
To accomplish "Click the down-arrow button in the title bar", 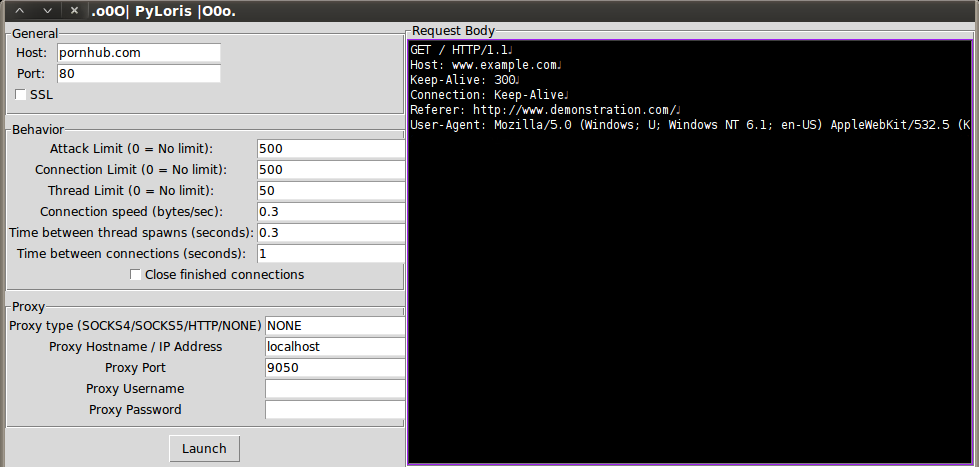I will click(47, 11).
